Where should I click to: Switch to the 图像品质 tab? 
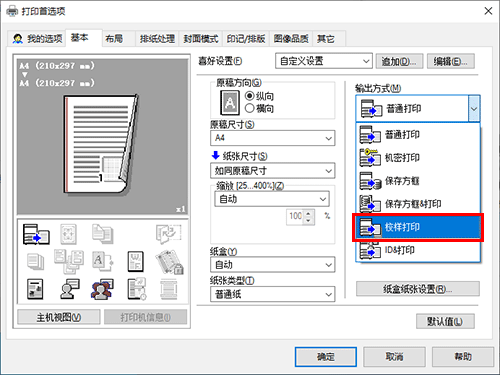[291, 39]
